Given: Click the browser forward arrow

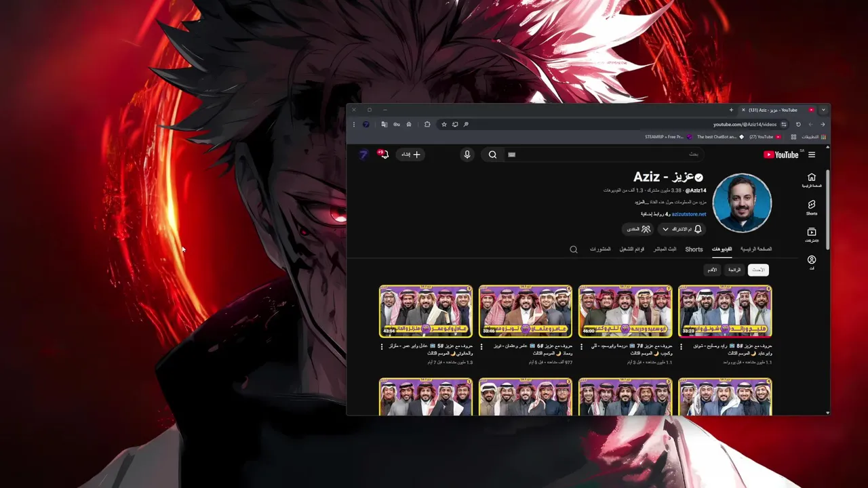Looking at the screenshot, I should (810, 124).
